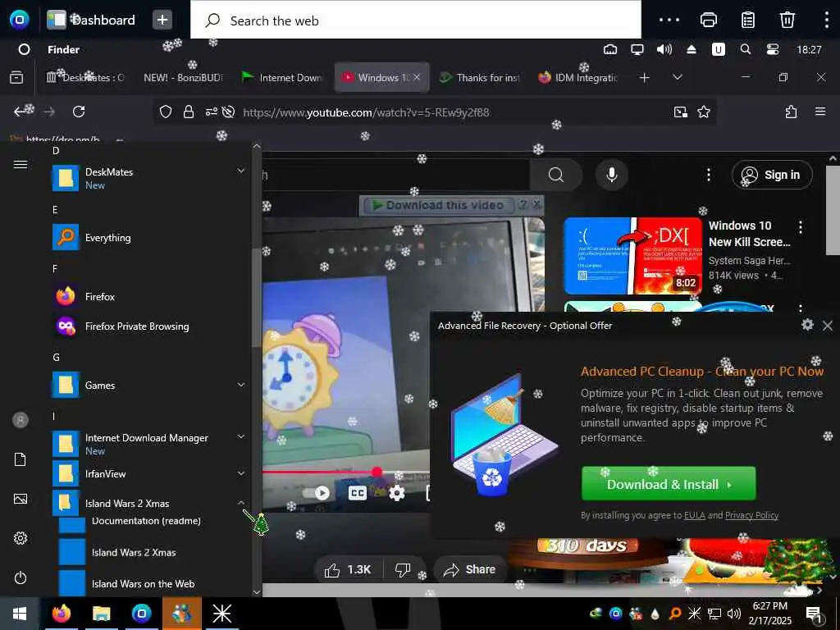Image resolution: width=840 pixels, height=630 pixels.
Task: Open control center toggles icon
Action: point(772,49)
